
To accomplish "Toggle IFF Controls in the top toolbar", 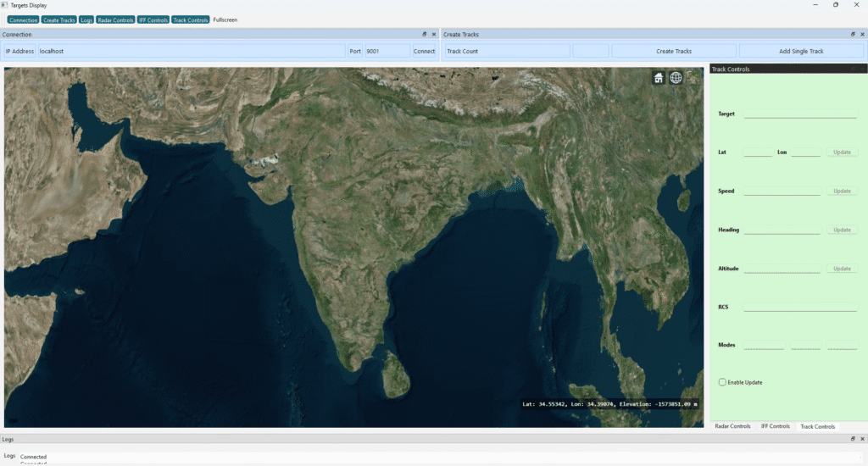I will [153, 19].
